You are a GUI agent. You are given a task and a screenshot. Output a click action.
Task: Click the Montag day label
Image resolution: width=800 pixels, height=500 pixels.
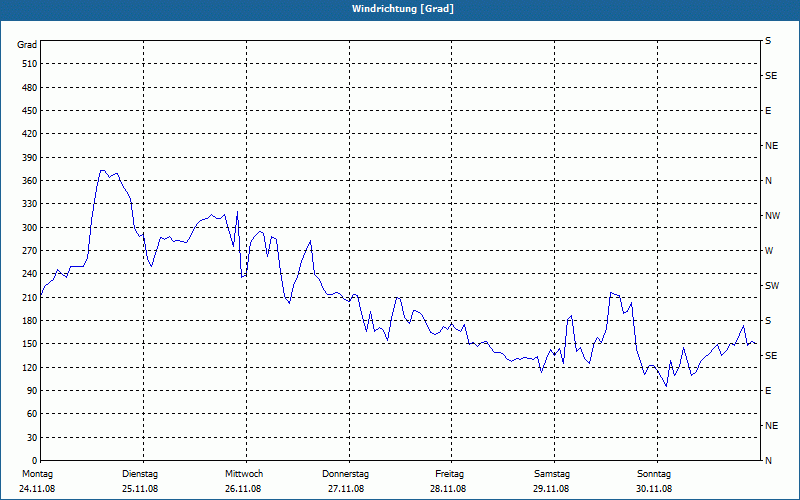[37, 474]
